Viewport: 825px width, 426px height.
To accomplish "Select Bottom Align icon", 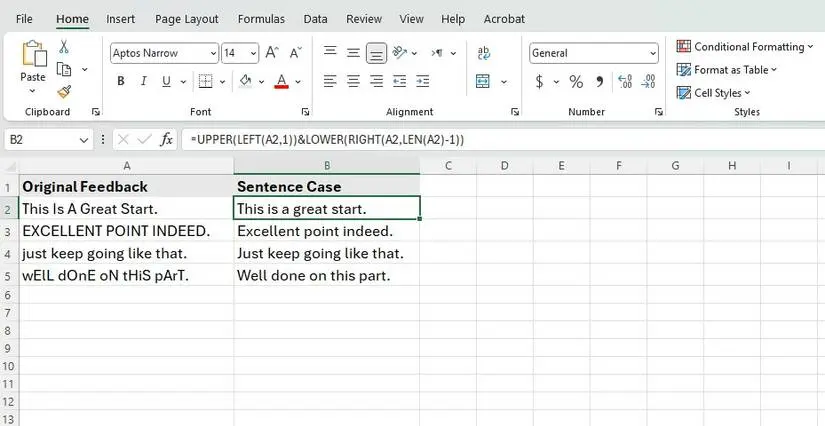I will pyautogui.click(x=376, y=53).
